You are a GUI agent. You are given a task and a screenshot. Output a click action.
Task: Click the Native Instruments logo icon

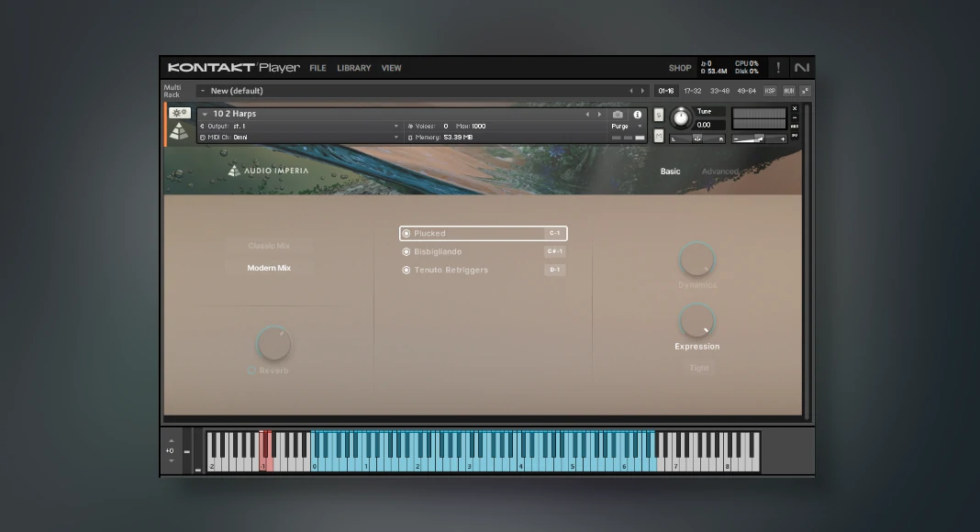click(801, 68)
